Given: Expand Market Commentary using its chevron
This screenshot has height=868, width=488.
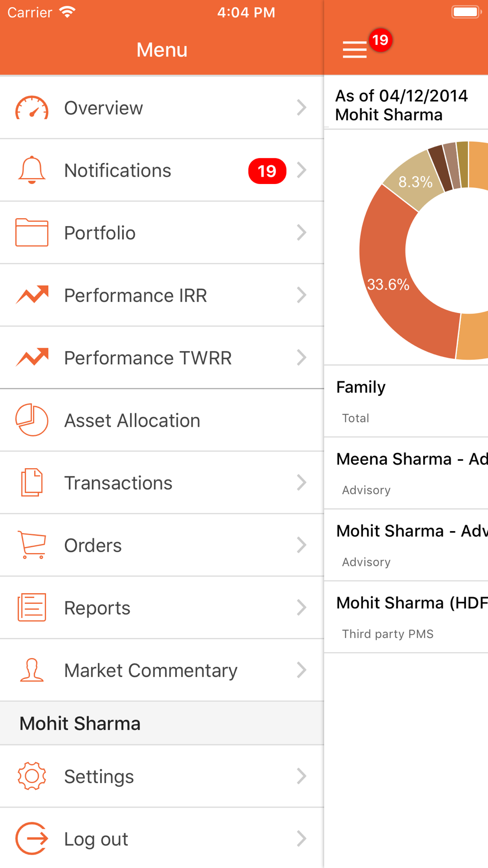Looking at the screenshot, I should (x=302, y=670).
